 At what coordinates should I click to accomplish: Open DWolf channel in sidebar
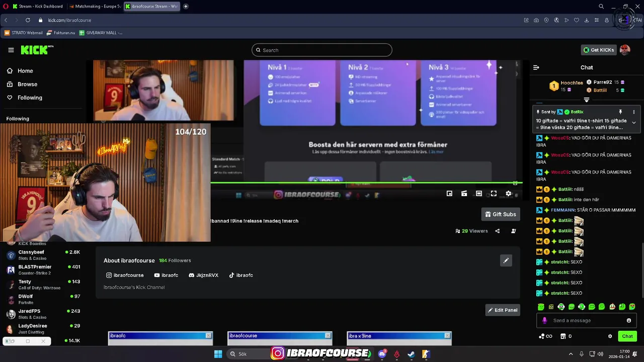pos(43,299)
